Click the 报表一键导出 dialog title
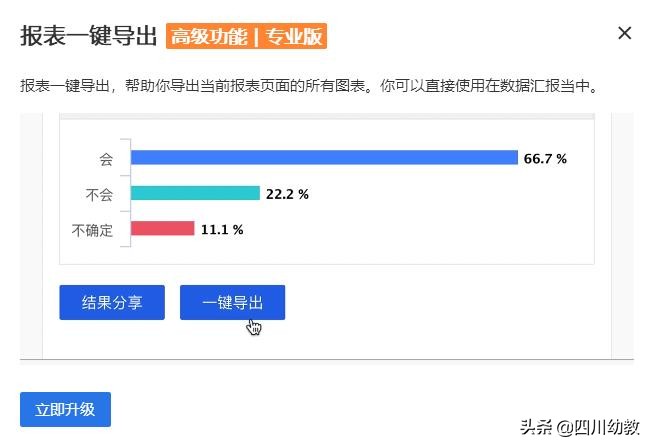 [89, 36]
